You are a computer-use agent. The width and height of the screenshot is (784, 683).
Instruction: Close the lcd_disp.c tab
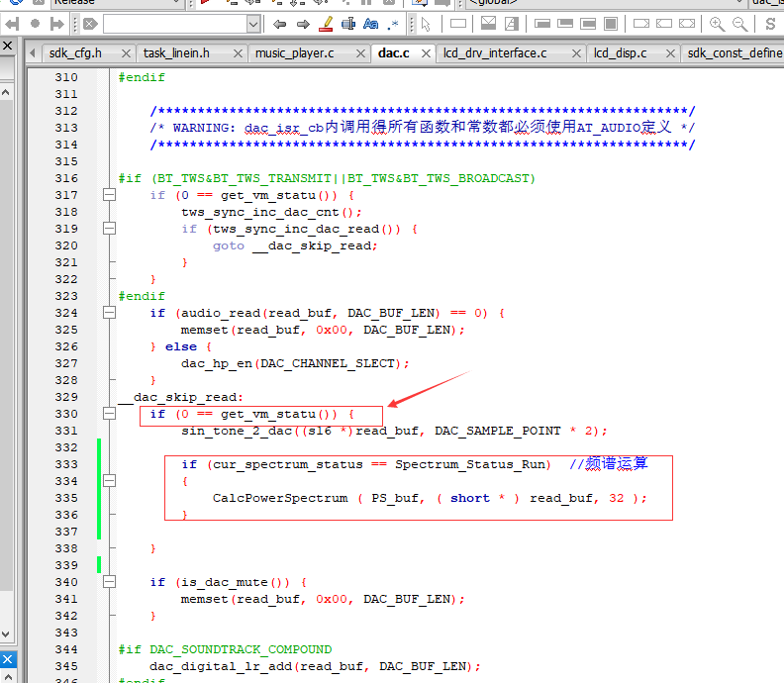pyautogui.click(x=670, y=53)
